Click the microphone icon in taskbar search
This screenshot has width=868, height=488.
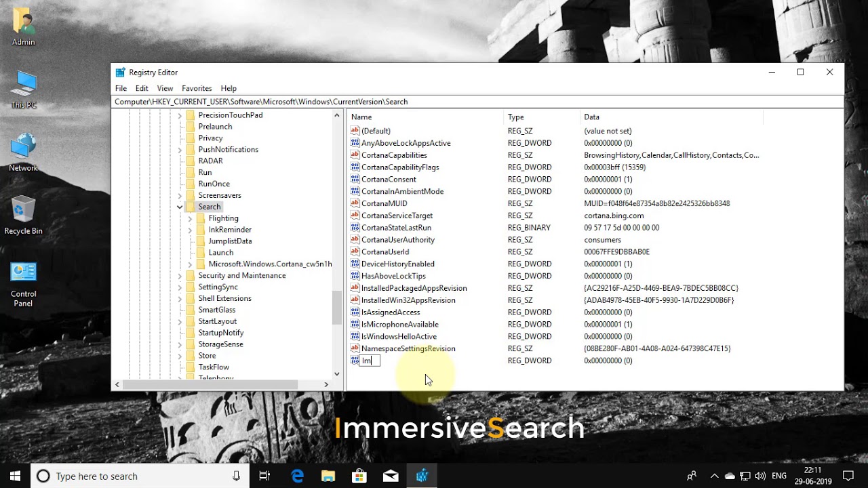tap(236, 476)
